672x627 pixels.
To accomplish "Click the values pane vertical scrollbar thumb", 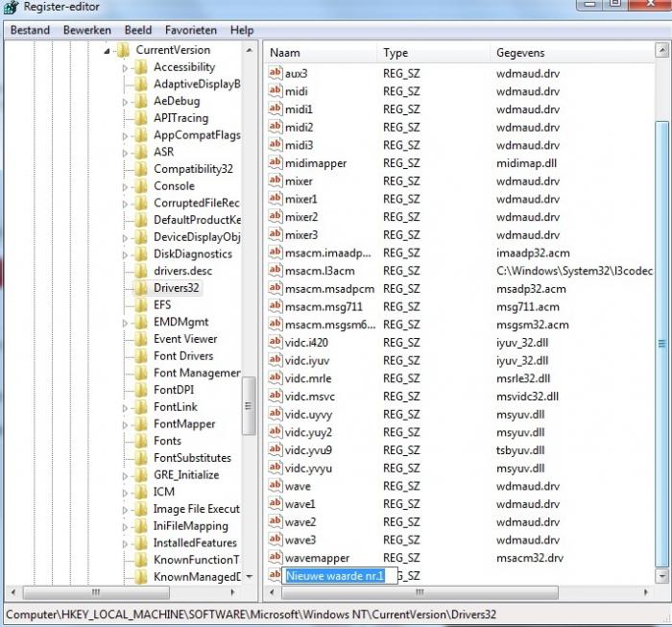I will (662, 344).
